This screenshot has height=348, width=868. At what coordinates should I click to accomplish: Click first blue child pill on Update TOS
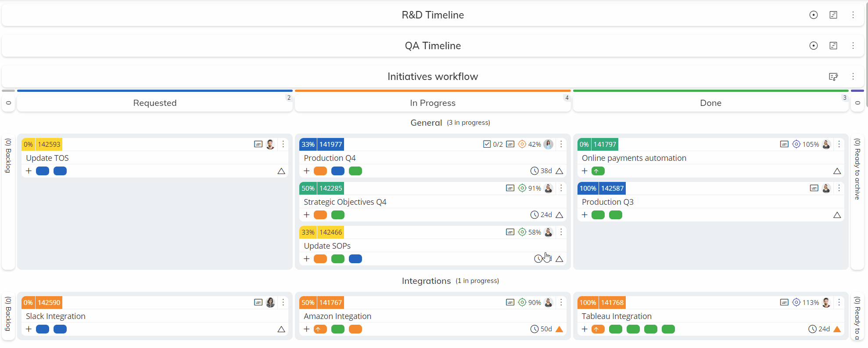(43, 171)
